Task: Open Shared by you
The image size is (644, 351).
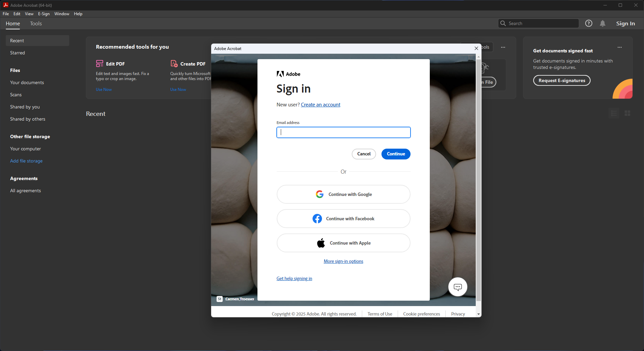Action: (25, 107)
